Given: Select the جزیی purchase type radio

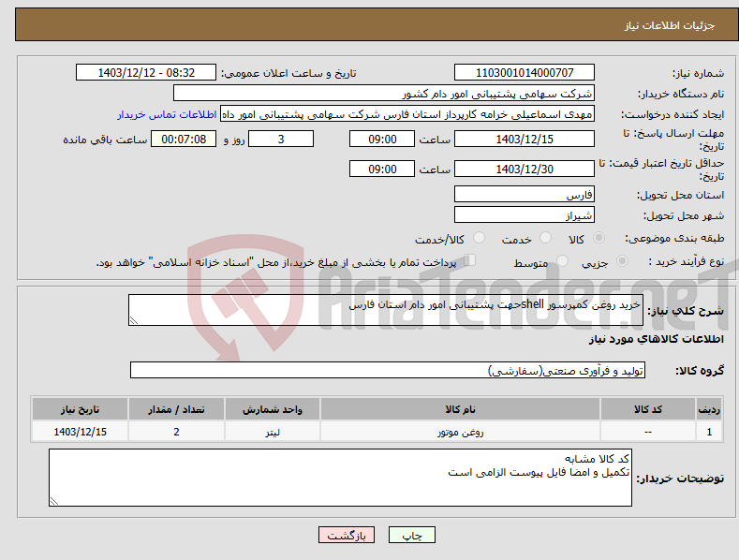Looking at the screenshot, I should (622, 260).
